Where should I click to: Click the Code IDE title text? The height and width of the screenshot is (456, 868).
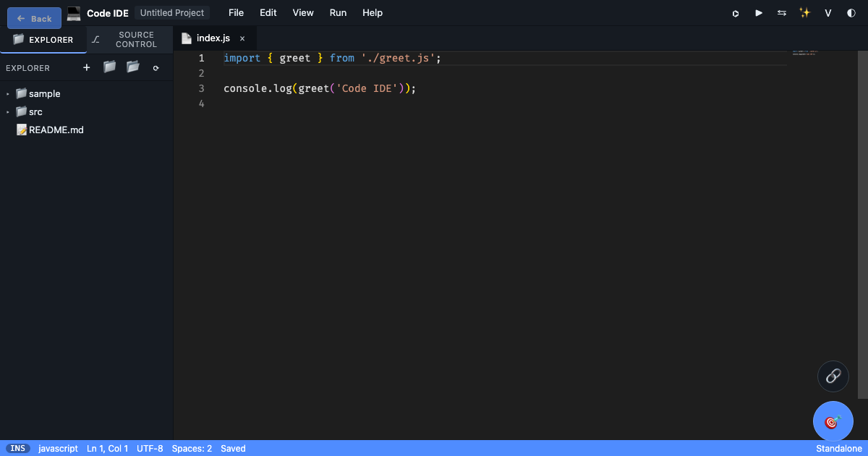(108, 13)
